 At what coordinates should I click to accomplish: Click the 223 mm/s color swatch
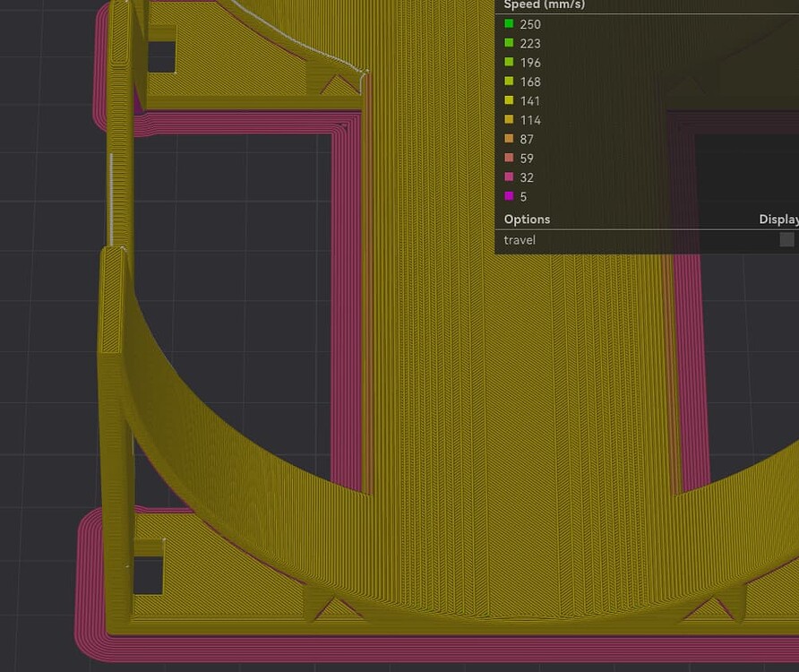[x=509, y=43]
